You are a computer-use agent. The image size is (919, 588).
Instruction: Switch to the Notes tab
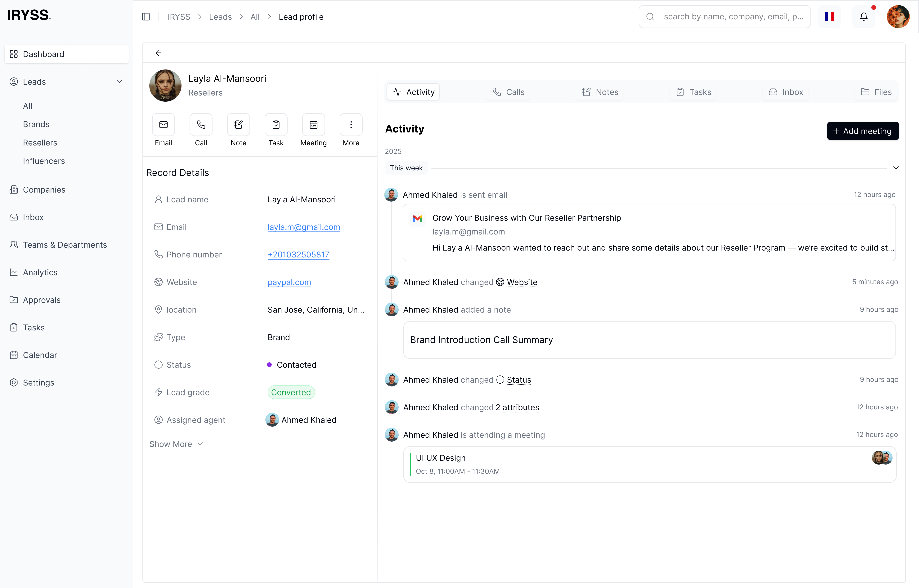600,92
